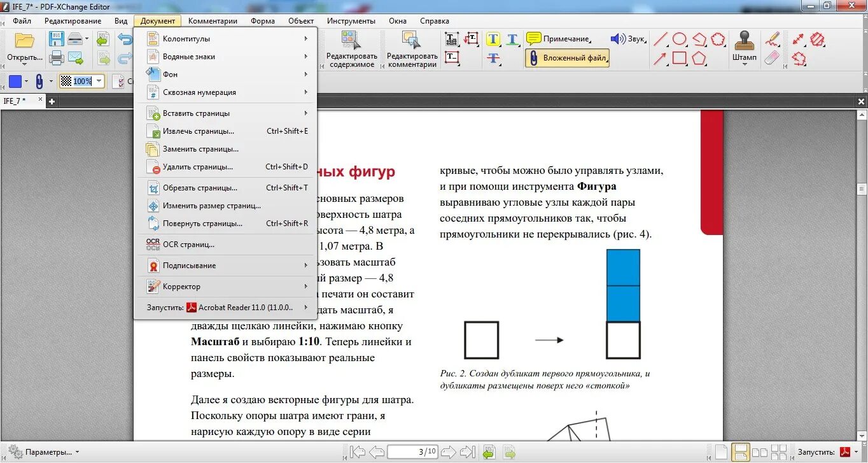The width and height of the screenshot is (868, 463).
Task: Open the Файл menu
Action: [22, 21]
